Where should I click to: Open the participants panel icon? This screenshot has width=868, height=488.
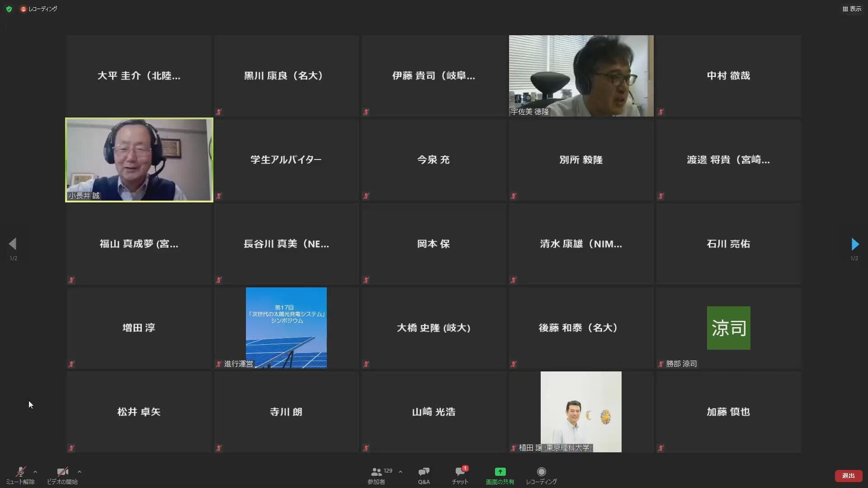click(x=376, y=472)
